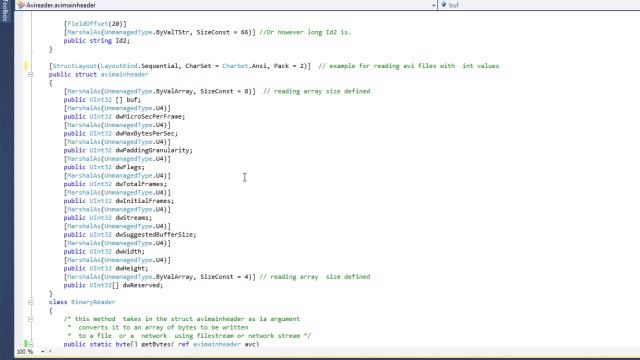
Task: Collapse the BinaryReader class outlining region
Action: [30, 302]
